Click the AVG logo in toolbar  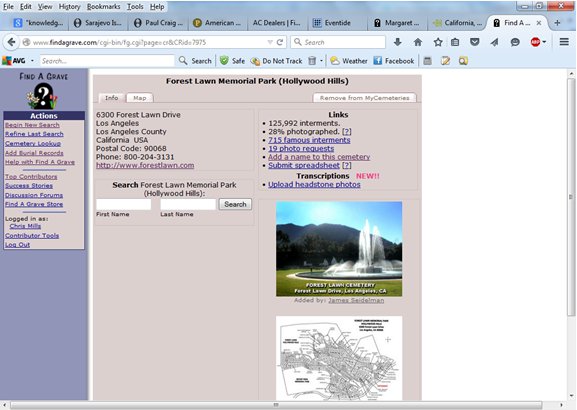click(x=14, y=61)
